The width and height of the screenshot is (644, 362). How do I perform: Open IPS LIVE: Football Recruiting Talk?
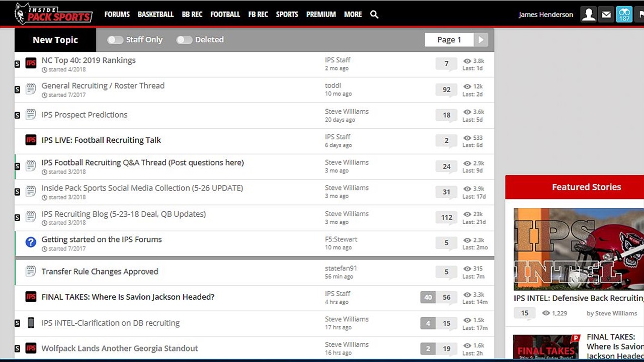tap(101, 140)
